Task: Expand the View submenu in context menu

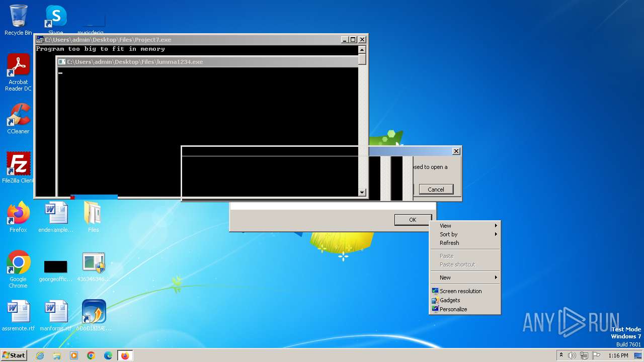Action: coord(465,226)
